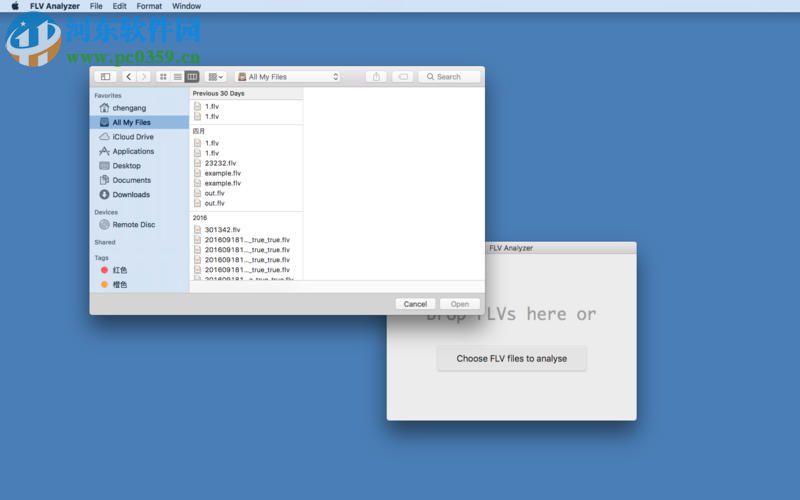Select the red 红色 tag
Screen dimensions: 800x500
[139, 270]
